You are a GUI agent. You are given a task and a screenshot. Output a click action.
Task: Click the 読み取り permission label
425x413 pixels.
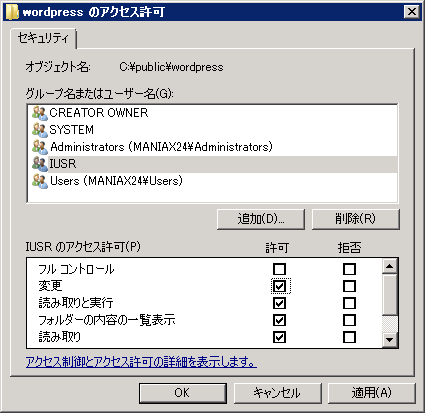click(x=60, y=337)
